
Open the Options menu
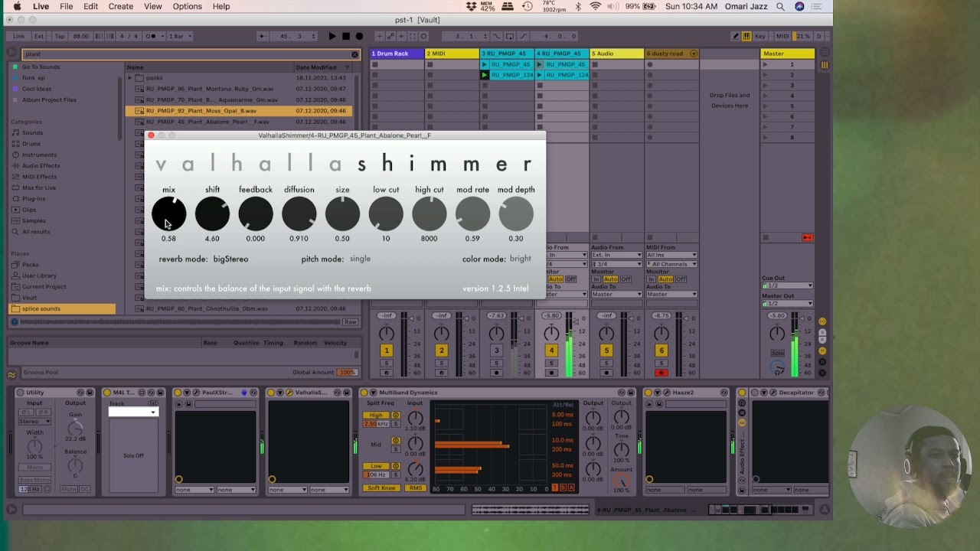coord(187,6)
